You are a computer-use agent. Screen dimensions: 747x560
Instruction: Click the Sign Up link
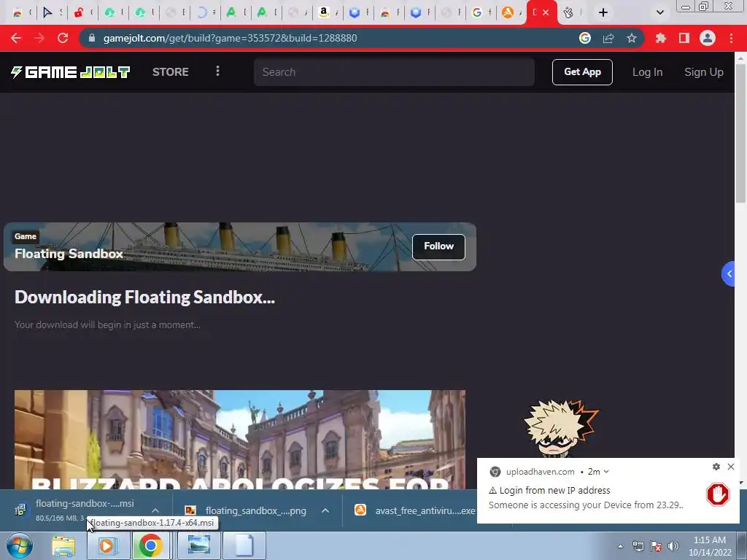pyautogui.click(x=704, y=72)
